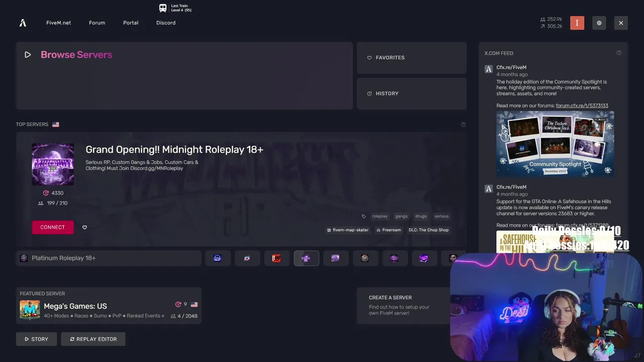Click the 4 / 2048 player count

coord(184,316)
